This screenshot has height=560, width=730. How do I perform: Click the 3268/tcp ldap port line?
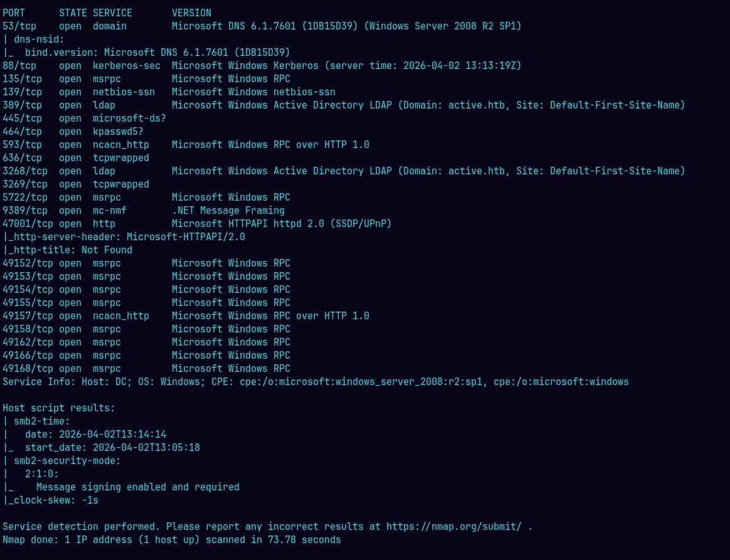343,171
